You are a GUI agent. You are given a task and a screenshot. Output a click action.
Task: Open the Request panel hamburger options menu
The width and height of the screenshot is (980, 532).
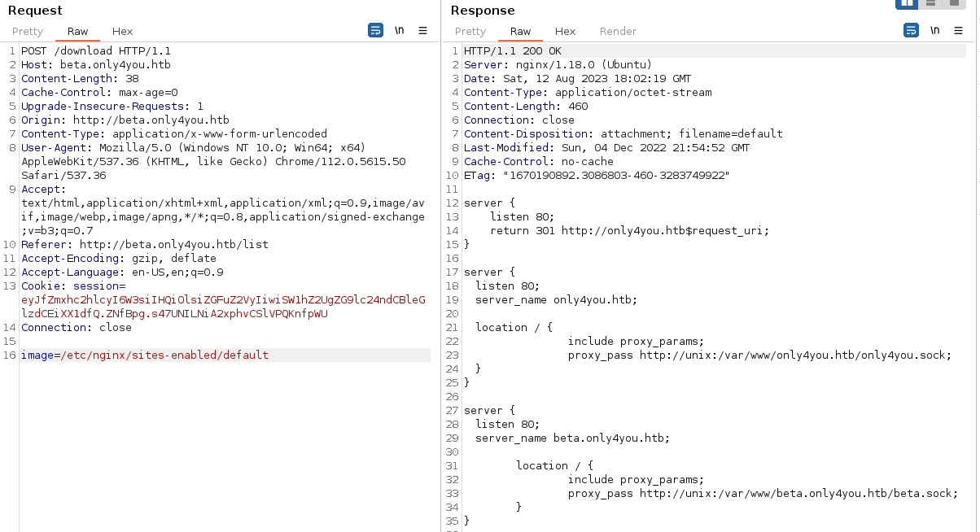pos(422,31)
